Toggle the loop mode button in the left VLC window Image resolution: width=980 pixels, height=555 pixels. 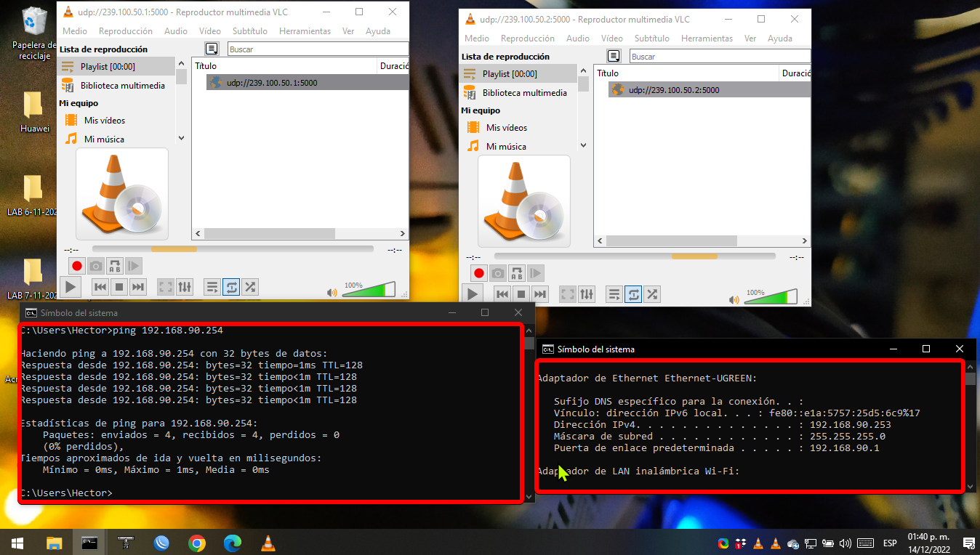pos(231,287)
